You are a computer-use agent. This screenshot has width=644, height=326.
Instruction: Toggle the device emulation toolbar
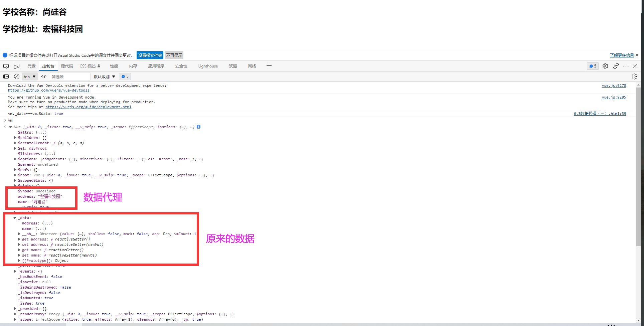17,66
